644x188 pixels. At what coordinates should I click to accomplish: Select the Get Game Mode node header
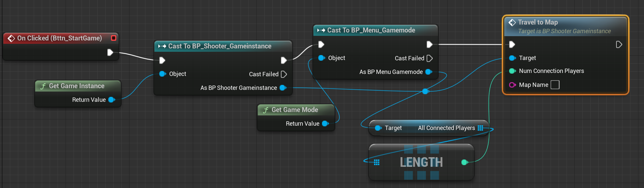[295, 110]
